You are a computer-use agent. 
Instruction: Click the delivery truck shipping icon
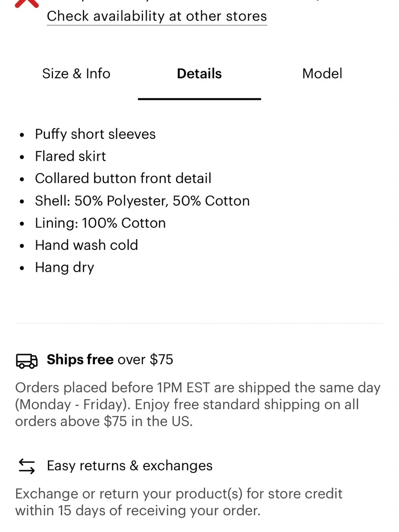[x=27, y=360]
